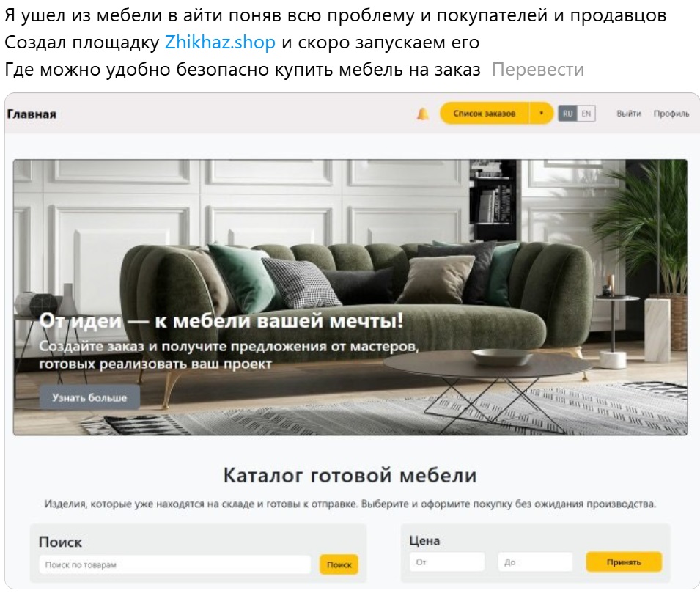
Task: Open the Zhikhaz.shop link
Action: 220,43
